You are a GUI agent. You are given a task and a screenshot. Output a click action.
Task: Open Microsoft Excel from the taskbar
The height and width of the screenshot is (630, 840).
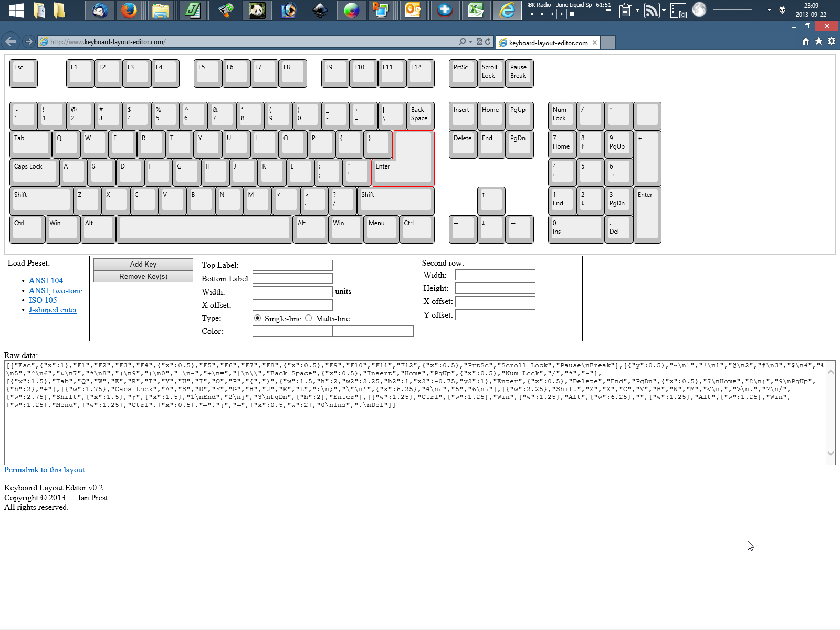point(476,10)
